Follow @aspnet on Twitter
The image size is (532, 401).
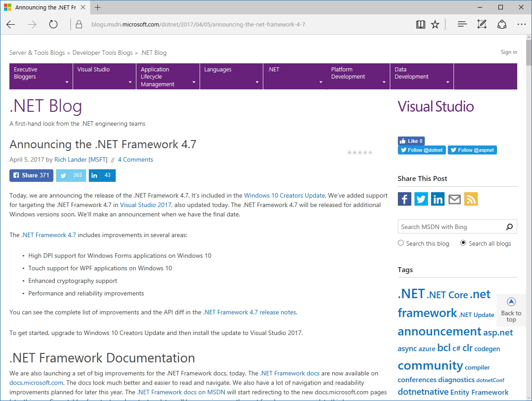click(472, 150)
